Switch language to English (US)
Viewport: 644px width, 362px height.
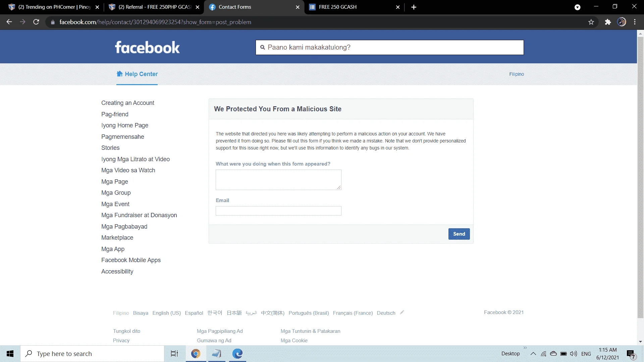point(167,313)
